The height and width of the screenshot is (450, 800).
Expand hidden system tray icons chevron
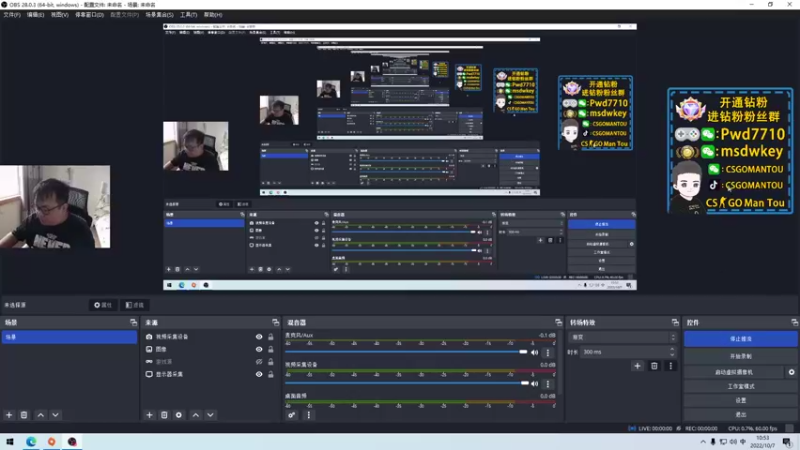click(x=703, y=442)
